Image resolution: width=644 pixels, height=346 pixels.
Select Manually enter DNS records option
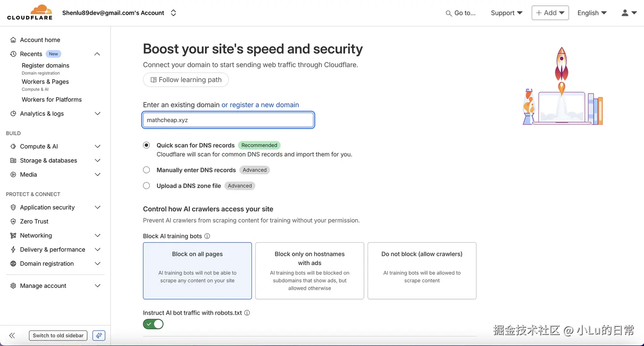coord(146,170)
